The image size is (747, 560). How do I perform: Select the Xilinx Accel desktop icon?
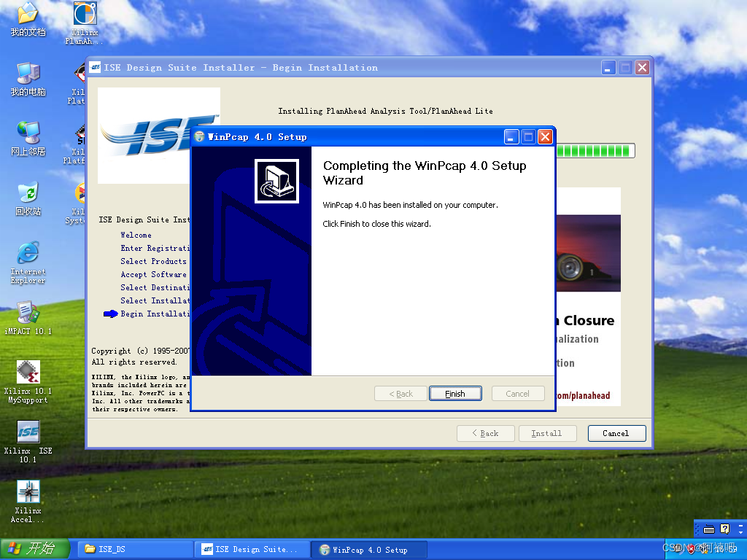(28, 502)
